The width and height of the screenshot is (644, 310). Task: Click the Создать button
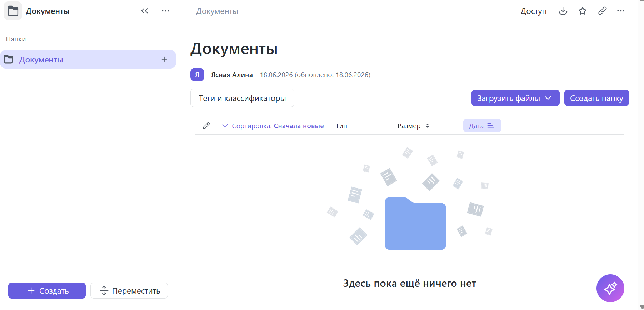[47, 291]
